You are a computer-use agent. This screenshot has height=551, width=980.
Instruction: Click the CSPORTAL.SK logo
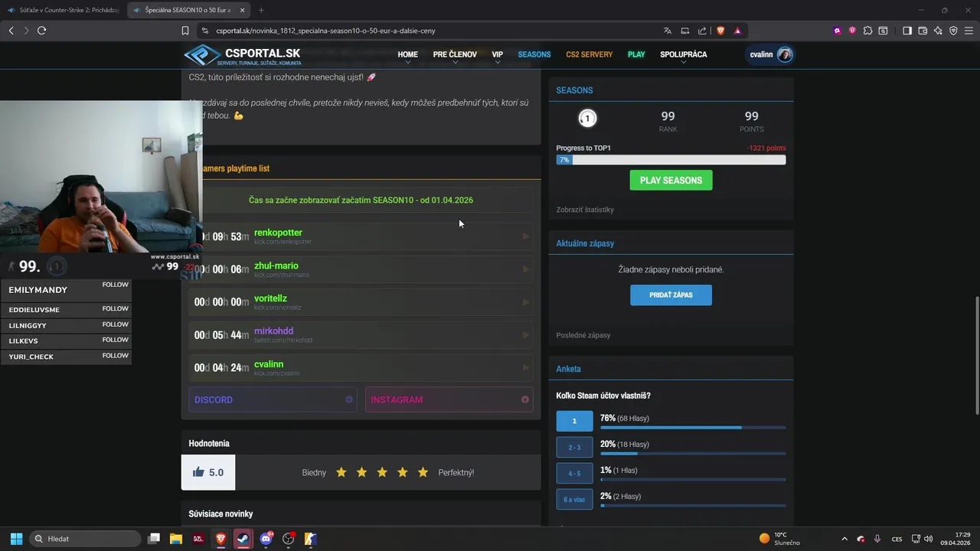point(242,55)
